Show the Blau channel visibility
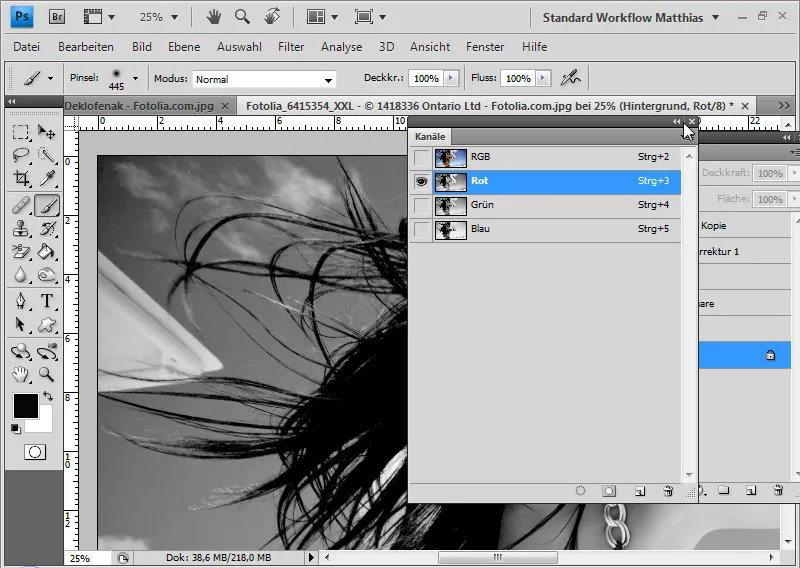The height and width of the screenshot is (568, 800). point(421,230)
